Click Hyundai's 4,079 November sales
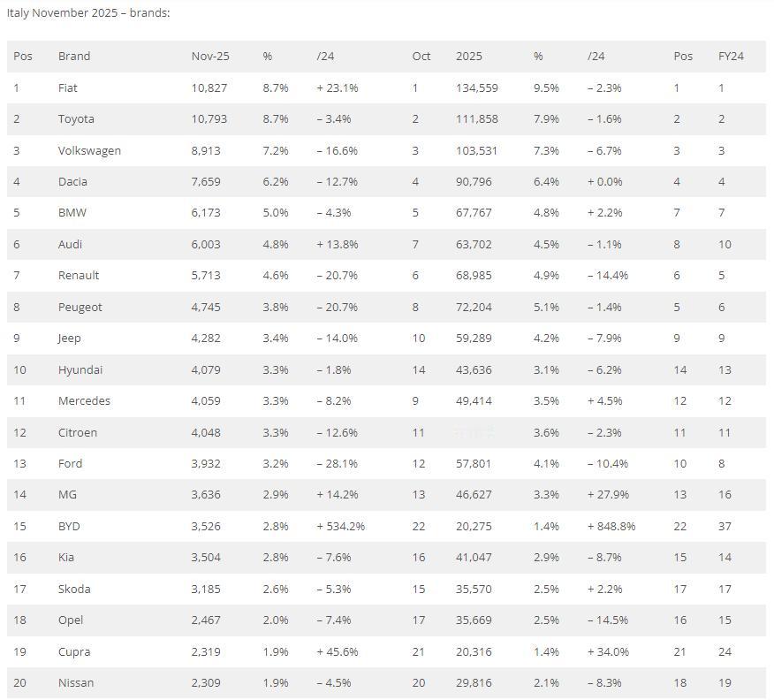774x700 pixels. click(x=206, y=369)
